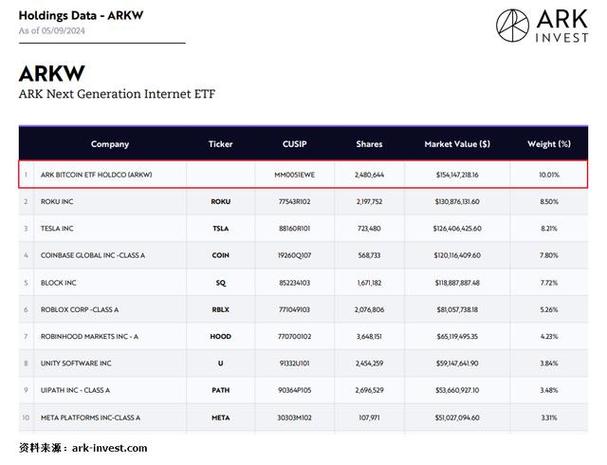Screen dimensions: 607x465
Task: Click the SQ ticker symbol
Action: pos(221,282)
